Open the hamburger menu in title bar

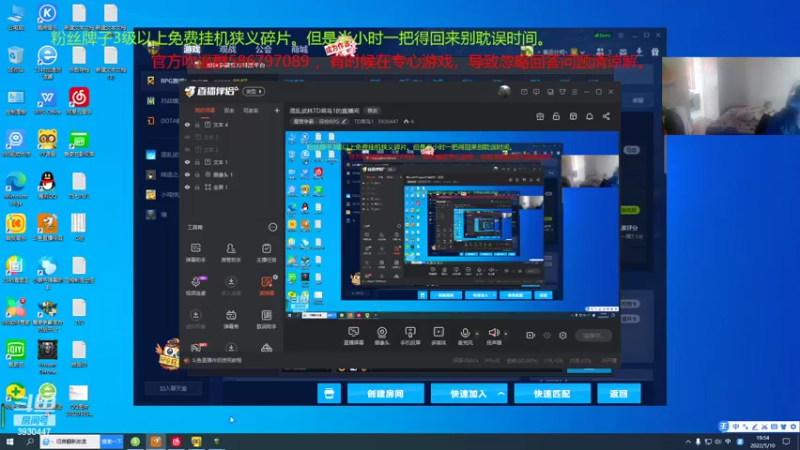(574, 92)
